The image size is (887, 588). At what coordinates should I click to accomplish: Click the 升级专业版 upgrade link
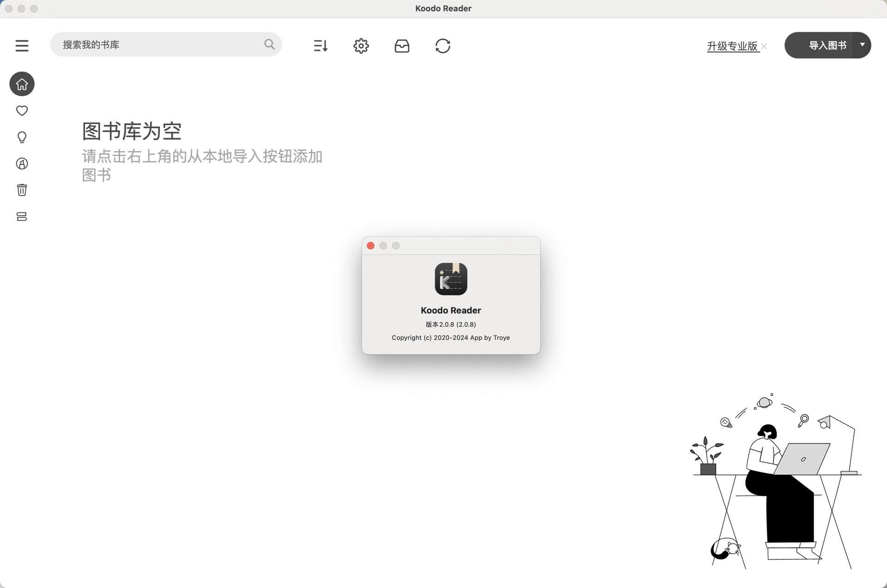pos(732,46)
